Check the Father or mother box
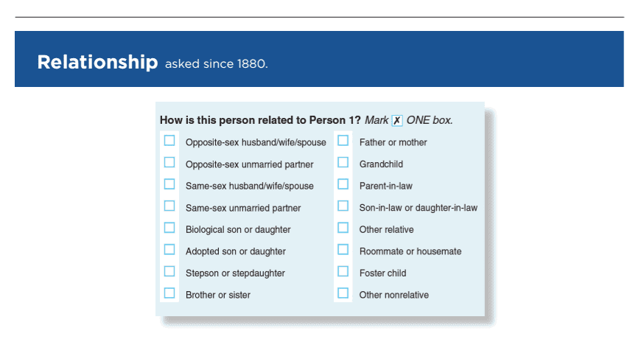Viewport: 644px width, 342px height. [x=343, y=140]
